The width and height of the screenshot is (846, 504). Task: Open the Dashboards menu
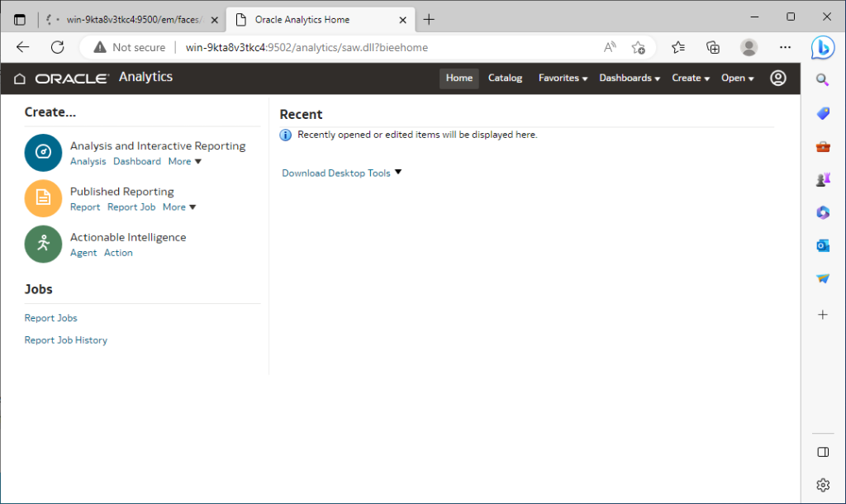629,78
